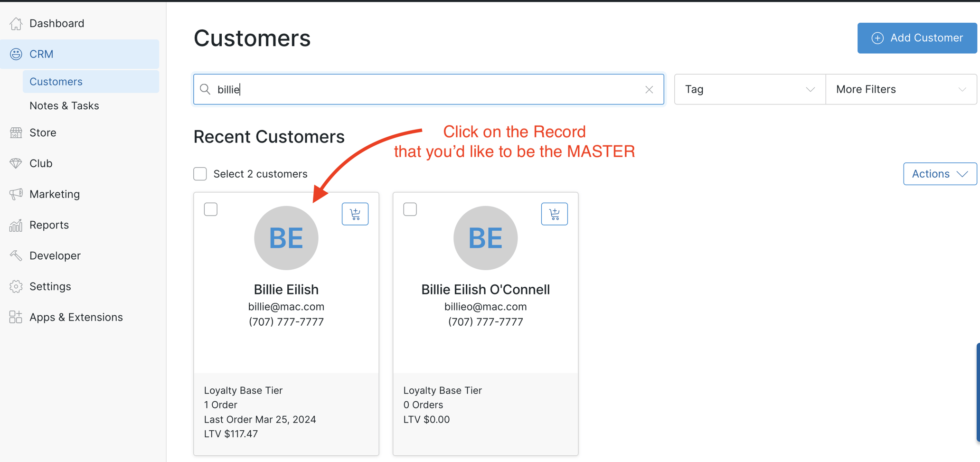
Task: Open the add-to-cart icon on Billie Eilish O'Connell card
Action: pos(554,214)
